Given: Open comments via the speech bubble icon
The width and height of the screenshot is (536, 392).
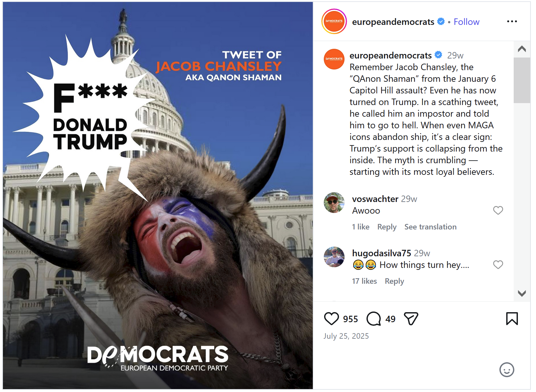Looking at the screenshot, I should (x=374, y=319).
